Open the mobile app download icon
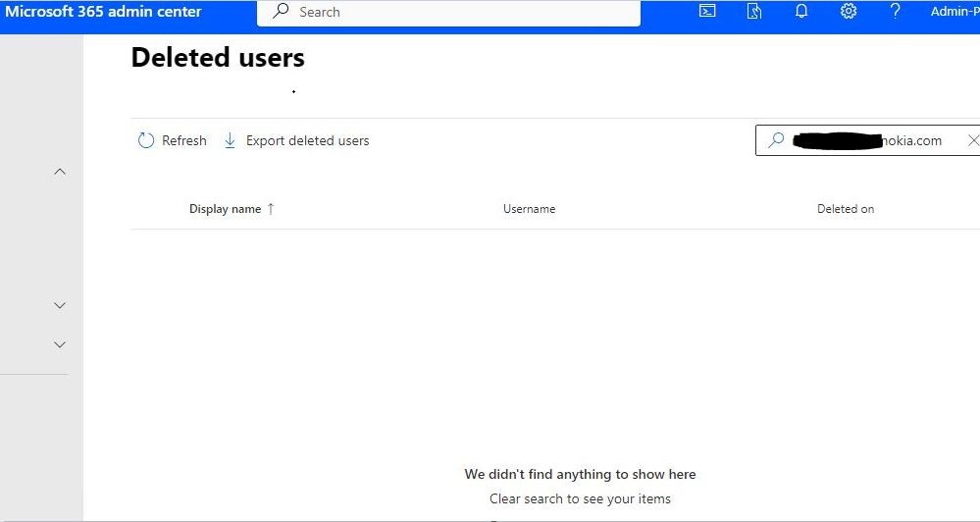The height and width of the screenshot is (522, 980). (x=754, y=11)
